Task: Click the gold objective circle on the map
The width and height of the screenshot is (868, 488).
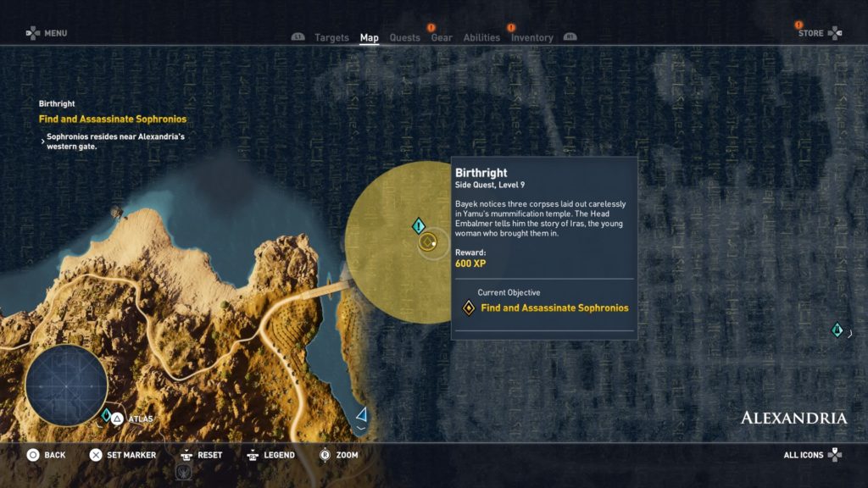Action: (428, 243)
